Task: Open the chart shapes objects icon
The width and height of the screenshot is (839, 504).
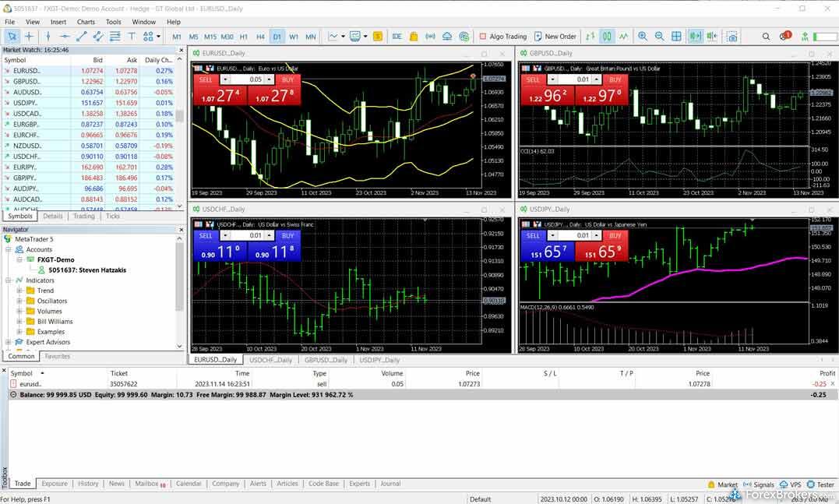Action: coord(148,37)
